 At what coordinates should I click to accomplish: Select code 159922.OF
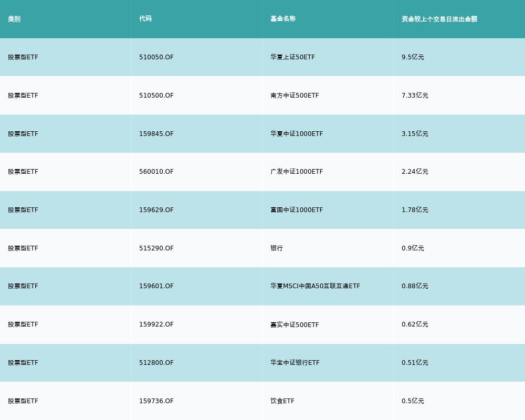[x=156, y=324]
